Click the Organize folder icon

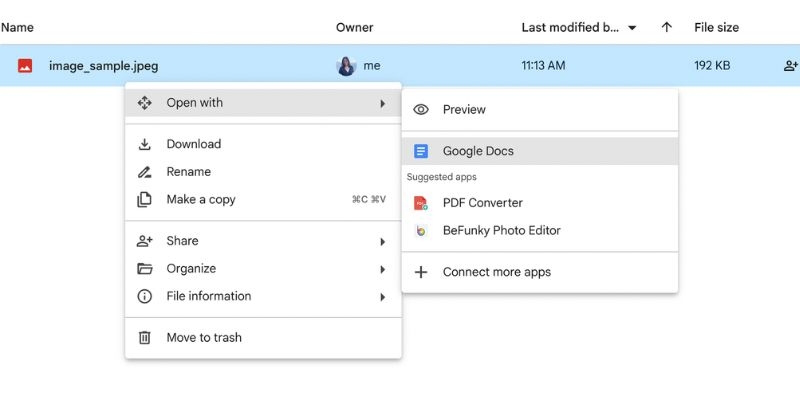click(144, 269)
